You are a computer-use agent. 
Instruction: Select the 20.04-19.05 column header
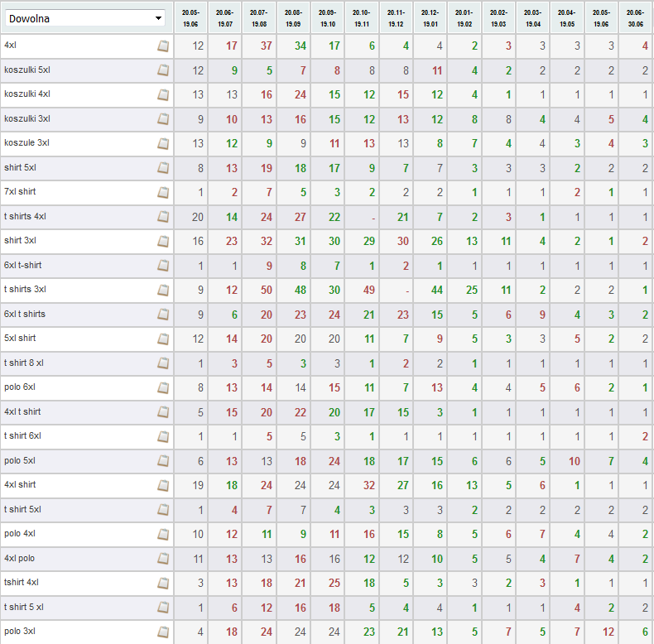(x=567, y=18)
